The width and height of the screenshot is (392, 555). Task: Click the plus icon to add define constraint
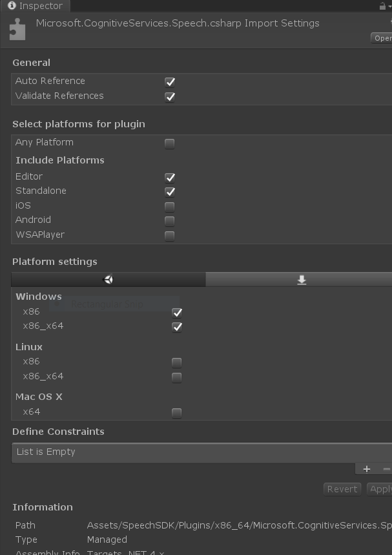click(x=366, y=468)
